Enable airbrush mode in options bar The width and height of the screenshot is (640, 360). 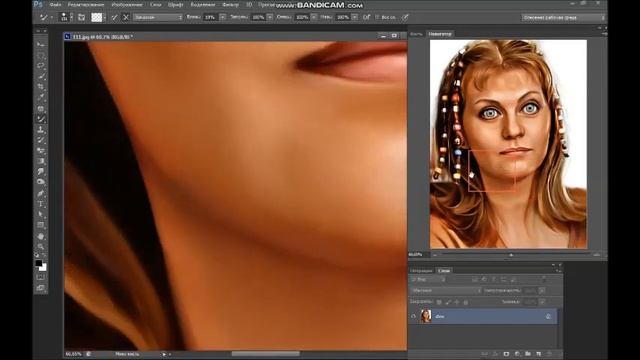366,17
